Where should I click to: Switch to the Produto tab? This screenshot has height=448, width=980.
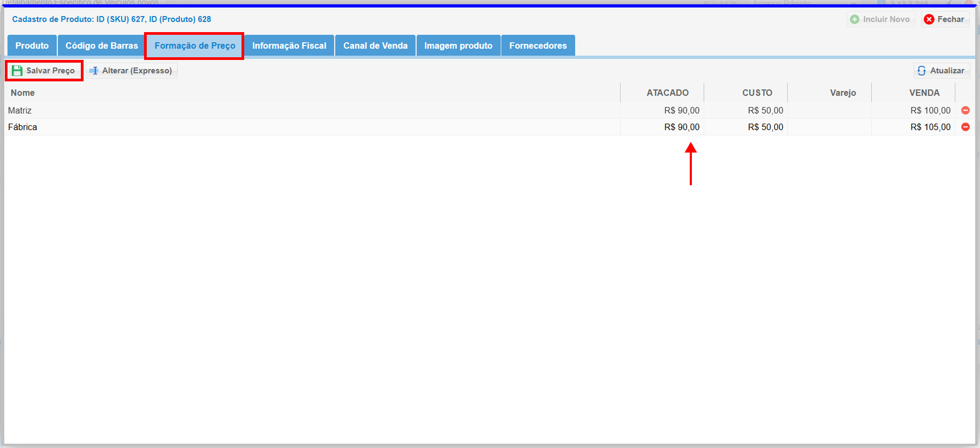32,45
